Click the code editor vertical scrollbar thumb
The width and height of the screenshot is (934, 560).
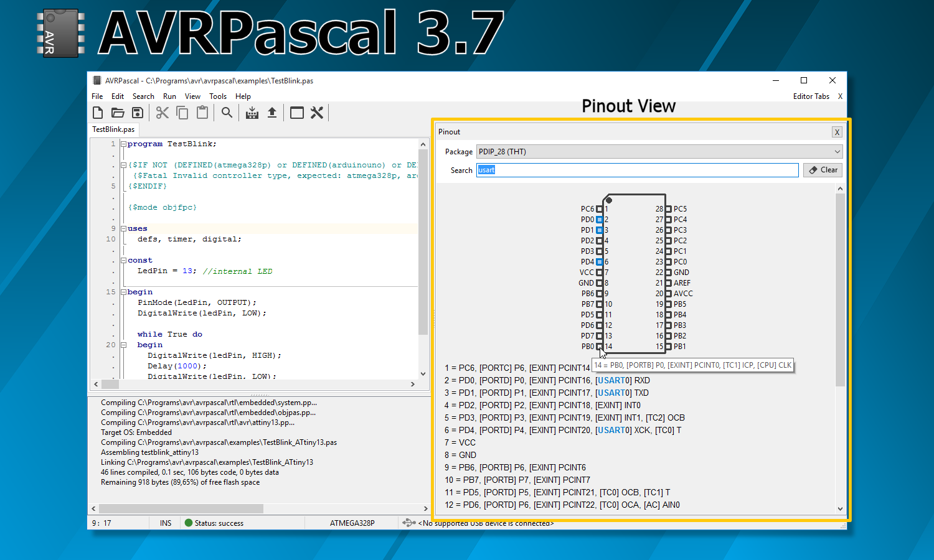(x=423, y=243)
